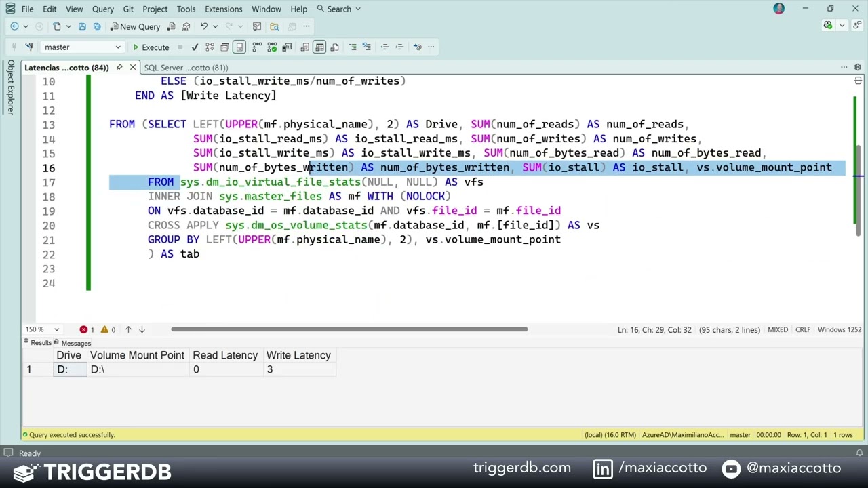This screenshot has height=488, width=868.
Task: Expand the Undo history dropdown arrow
Action: click(x=214, y=26)
